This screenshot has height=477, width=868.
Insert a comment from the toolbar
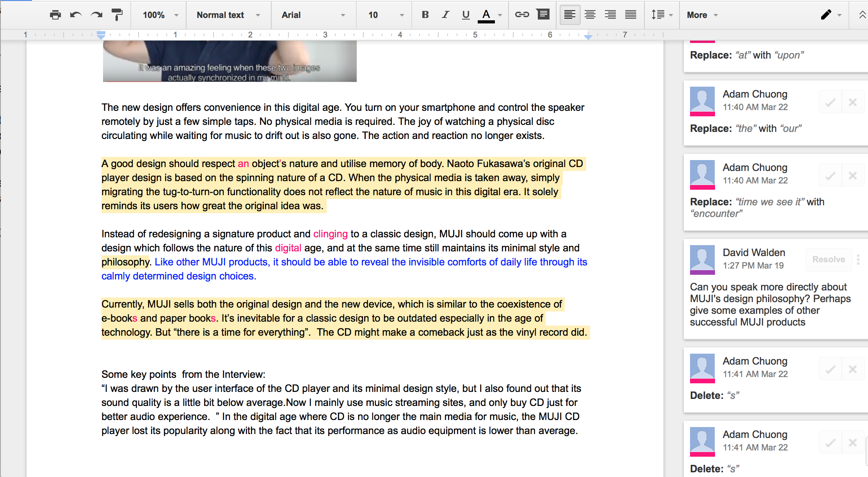543,14
